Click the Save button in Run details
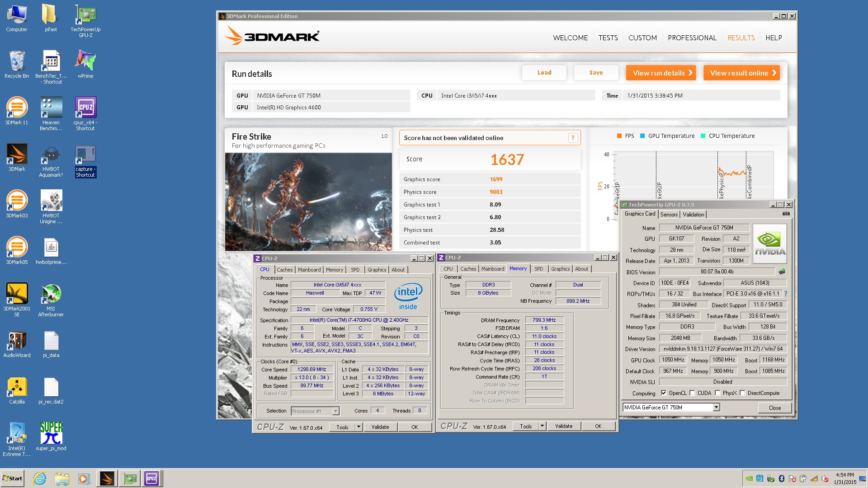 [x=596, y=73]
